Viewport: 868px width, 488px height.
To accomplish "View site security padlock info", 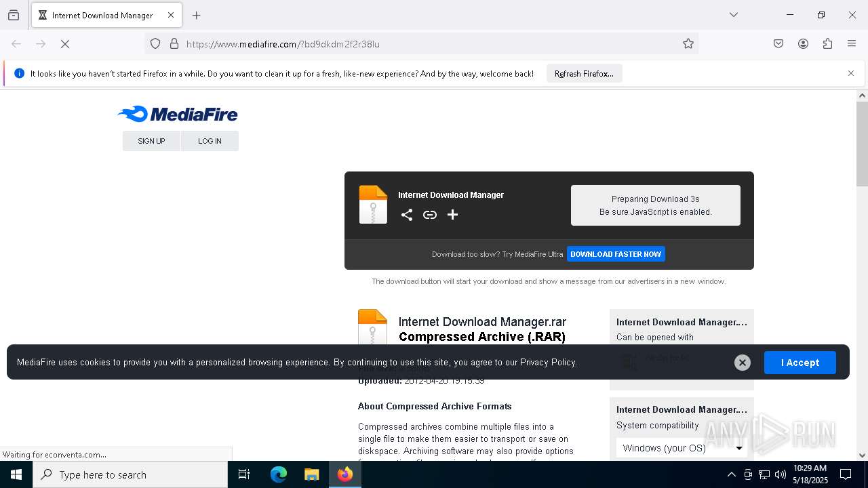I will [174, 44].
